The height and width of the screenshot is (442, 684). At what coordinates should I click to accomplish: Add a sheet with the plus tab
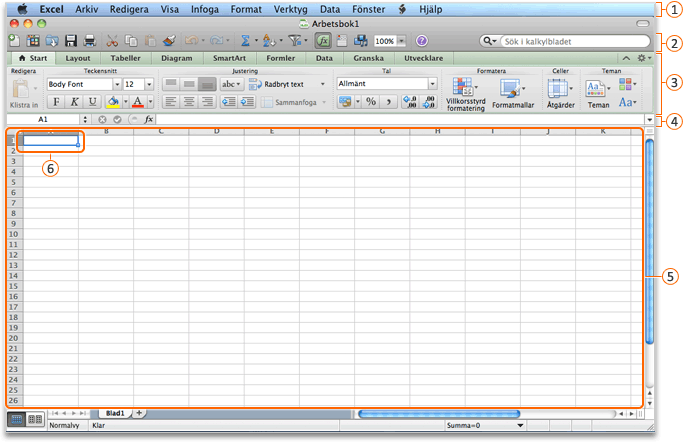coord(139,413)
